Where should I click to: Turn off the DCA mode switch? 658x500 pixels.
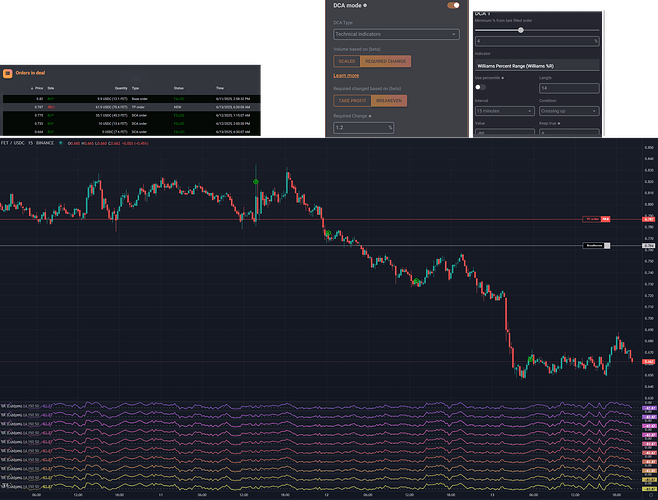(453, 5)
